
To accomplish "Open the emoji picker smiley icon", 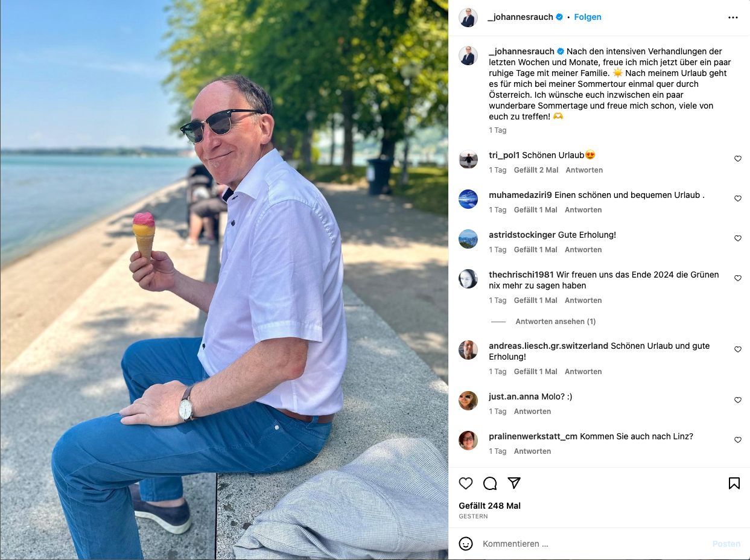I will (466, 544).
